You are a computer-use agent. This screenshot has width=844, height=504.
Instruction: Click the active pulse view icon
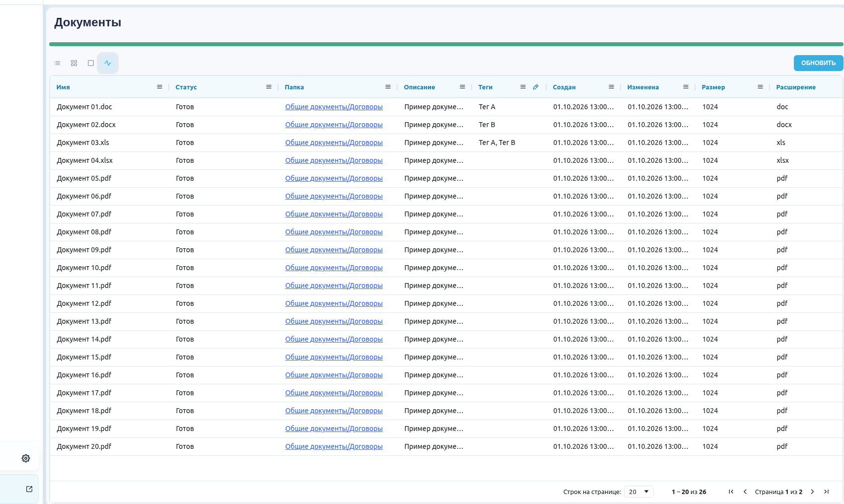(108, 63)
